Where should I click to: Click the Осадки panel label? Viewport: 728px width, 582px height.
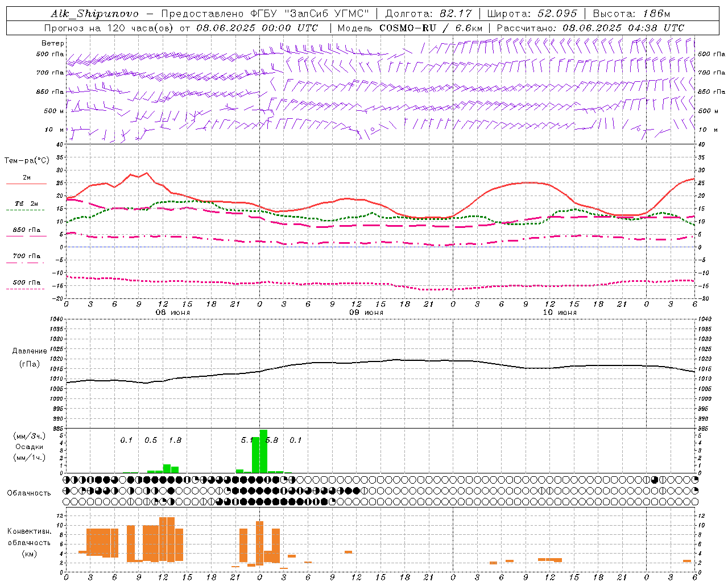coord(30,447)
